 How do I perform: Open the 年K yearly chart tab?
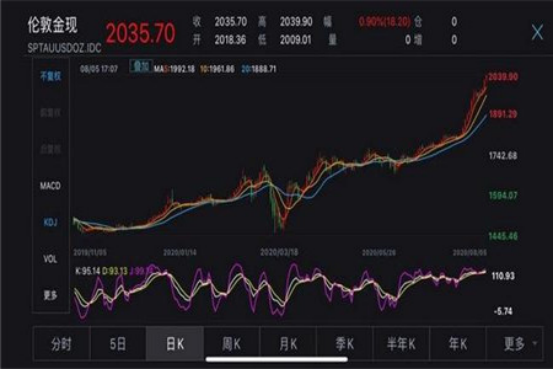(x=458, y=344)
